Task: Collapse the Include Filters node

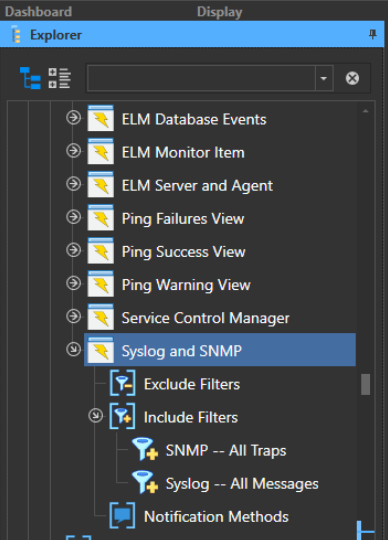Action: pos(95,415)
